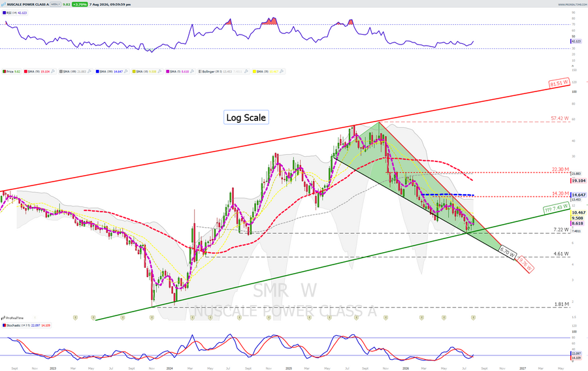Open settings wrench for SMA 200
The height and width of the screenshot is (371, 588).
[125, 71]
